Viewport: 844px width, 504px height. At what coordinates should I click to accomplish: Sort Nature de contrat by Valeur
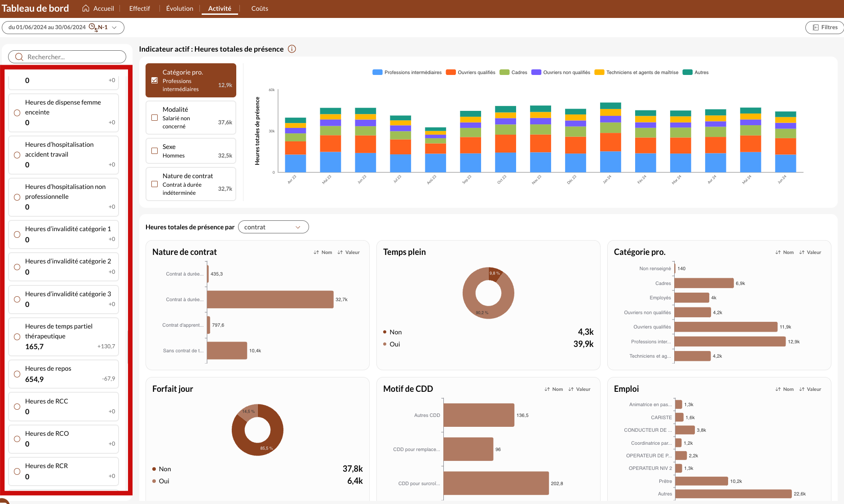pyautogui.click(x=349, y=252)
